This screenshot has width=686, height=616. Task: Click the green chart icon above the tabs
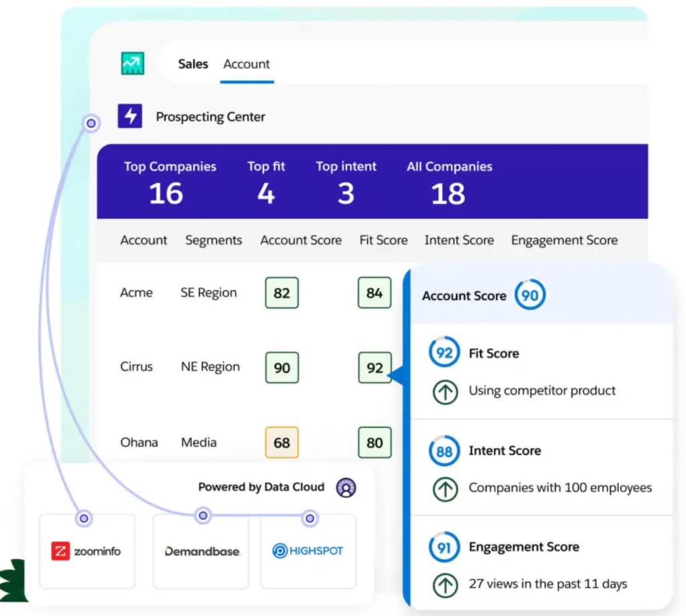(x=132, y=62)
